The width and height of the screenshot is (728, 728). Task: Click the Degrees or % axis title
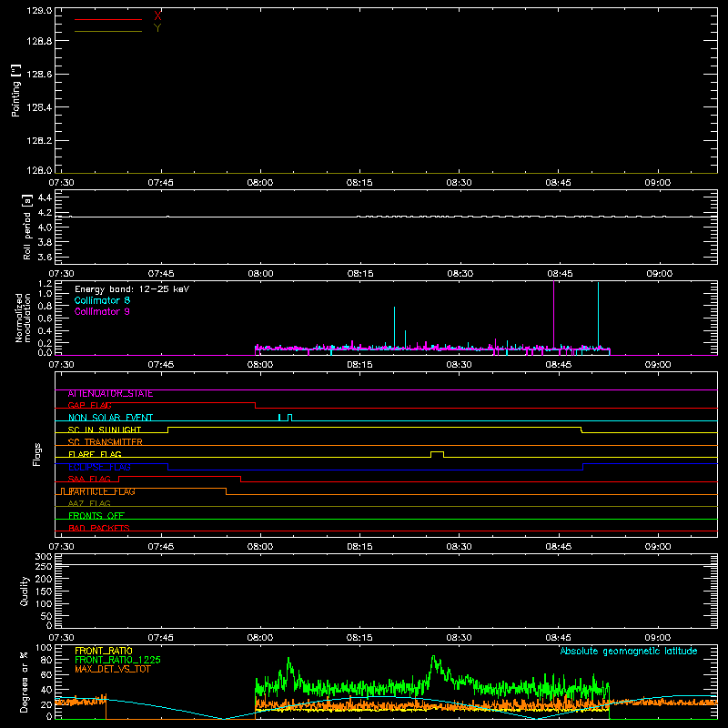click(25, 682)
